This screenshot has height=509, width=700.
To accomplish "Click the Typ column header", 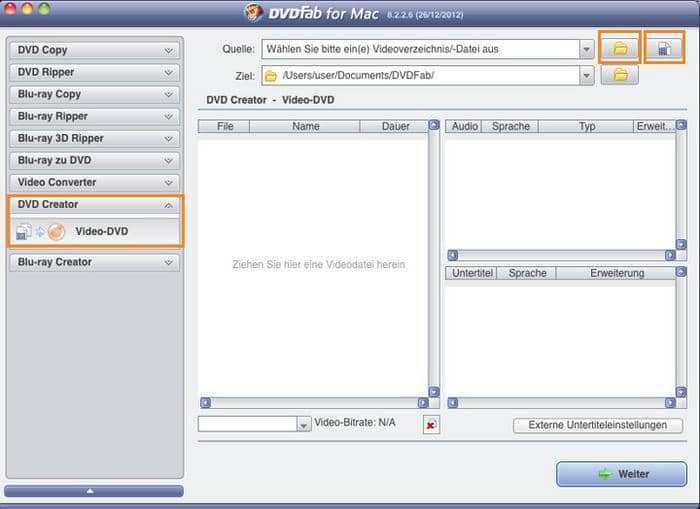I will [586, 126].
